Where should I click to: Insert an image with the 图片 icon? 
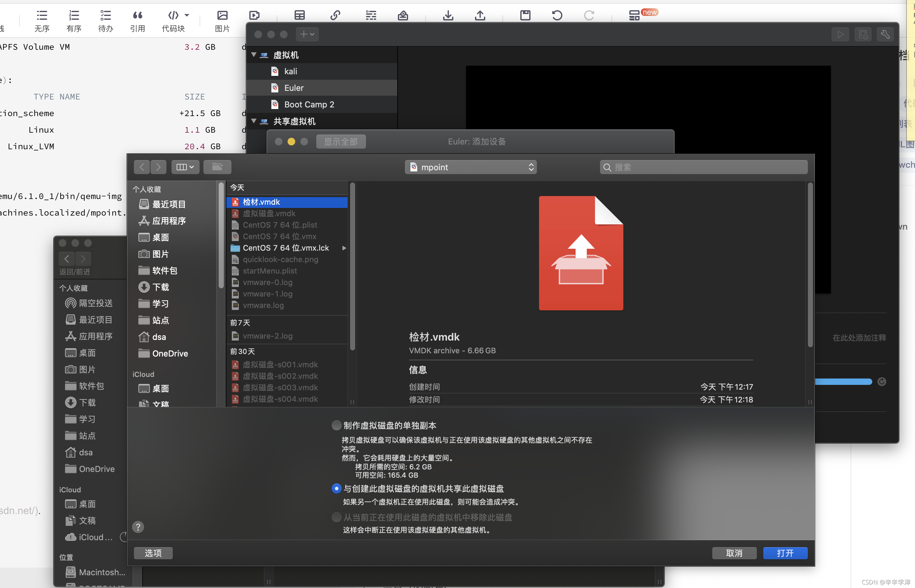click(222, 15)
